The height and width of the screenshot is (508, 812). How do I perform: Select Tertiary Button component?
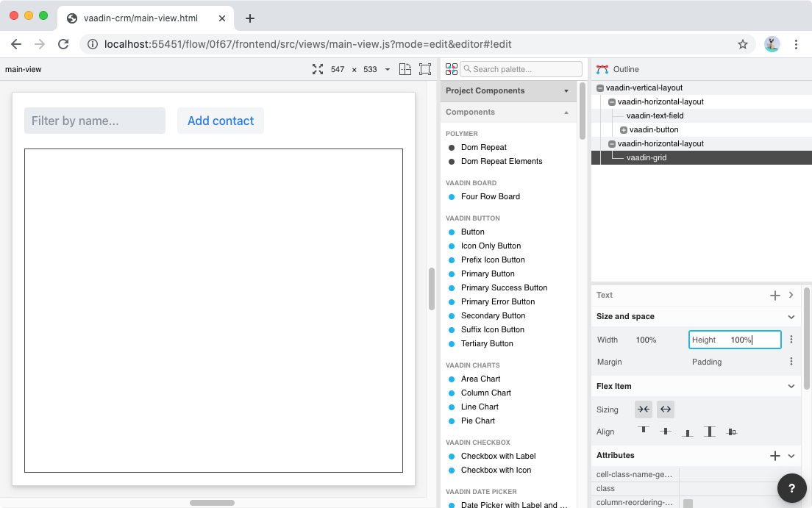487,344
